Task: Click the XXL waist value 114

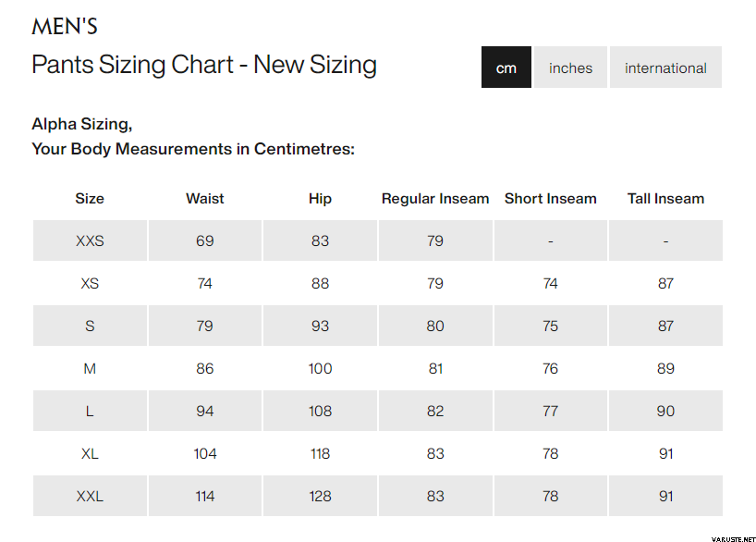Action: click(x=204, y=496)
